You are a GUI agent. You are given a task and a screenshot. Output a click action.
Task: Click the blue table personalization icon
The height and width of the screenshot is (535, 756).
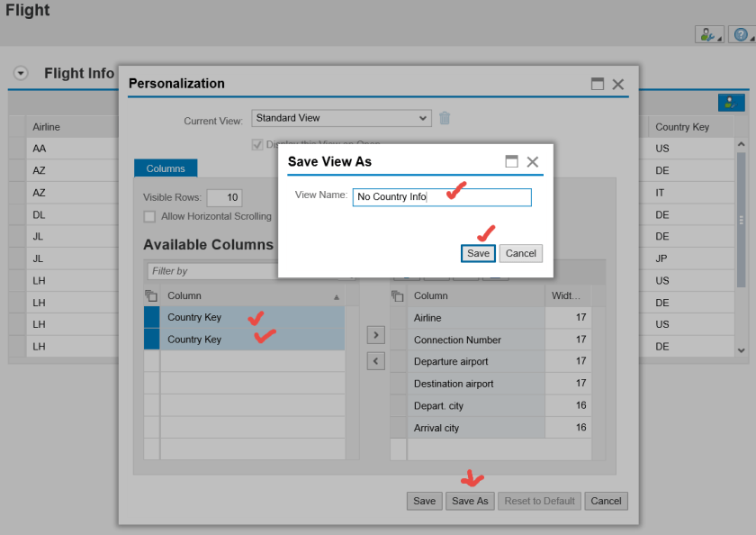click(731, 103)
